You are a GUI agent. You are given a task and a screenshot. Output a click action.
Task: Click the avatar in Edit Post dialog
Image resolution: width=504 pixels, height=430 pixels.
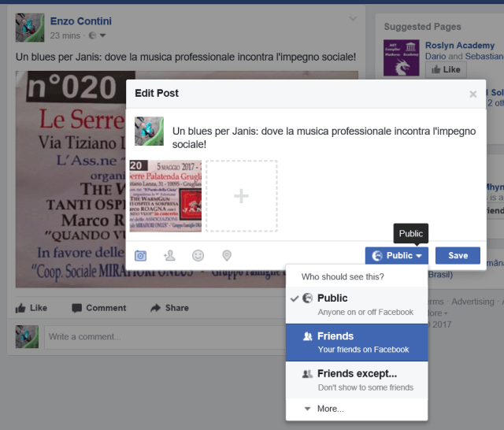[149, 131]
